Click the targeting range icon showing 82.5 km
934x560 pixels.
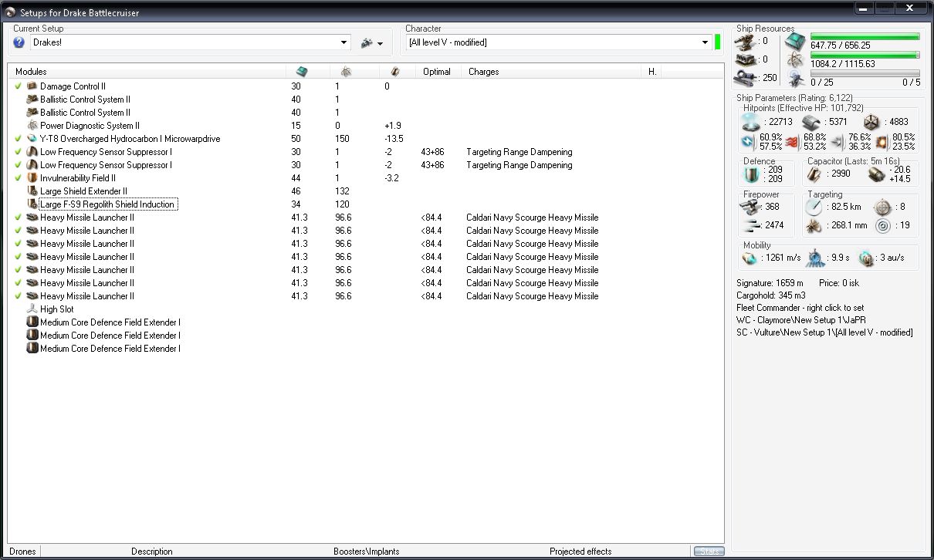click(x=814, y=207)
